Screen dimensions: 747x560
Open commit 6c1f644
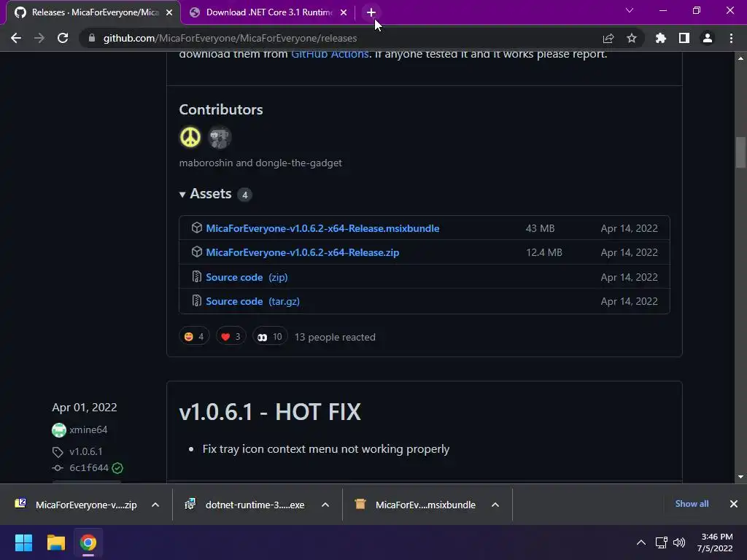(88, 467)
